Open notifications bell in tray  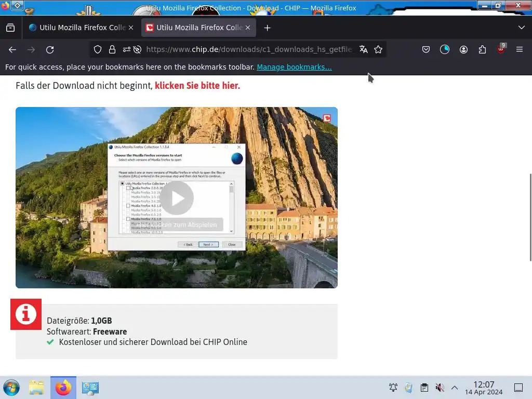[x=393, y=388]
